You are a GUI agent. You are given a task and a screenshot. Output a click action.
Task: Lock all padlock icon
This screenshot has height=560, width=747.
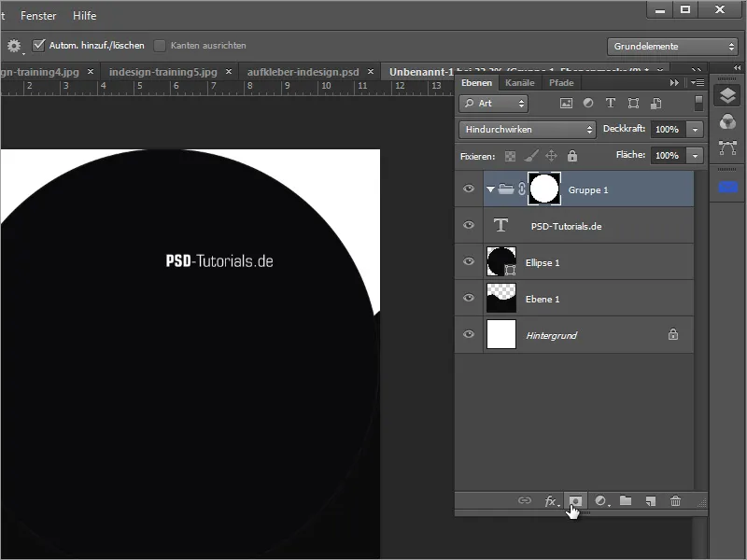pyautogui.click(x=572, y=156)
